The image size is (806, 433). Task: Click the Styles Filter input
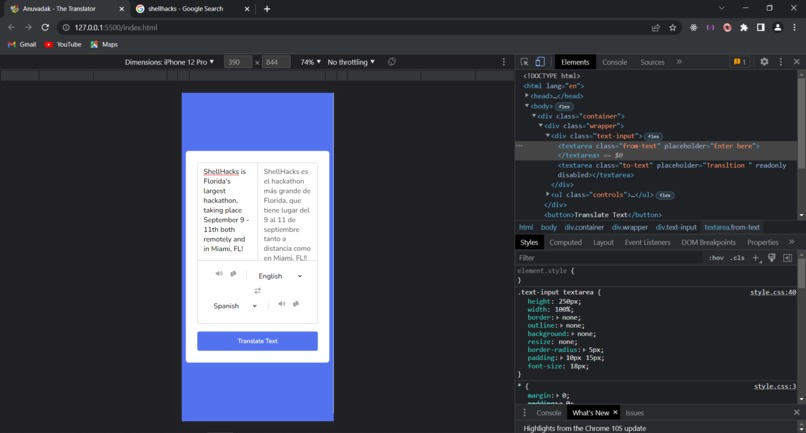(610, 258)
